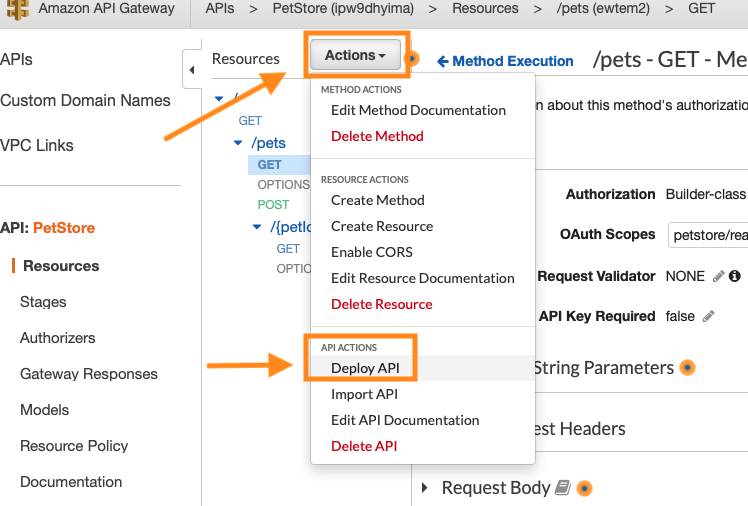Click the Amazon API Gateway logo icon
Image resolution: width=748 pixels, height=506 pixels.
18,9
